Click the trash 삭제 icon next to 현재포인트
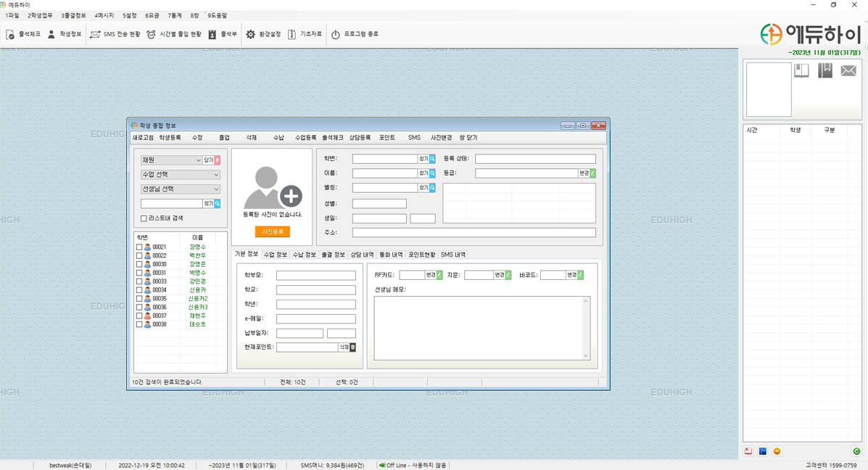 pos(352,347)
